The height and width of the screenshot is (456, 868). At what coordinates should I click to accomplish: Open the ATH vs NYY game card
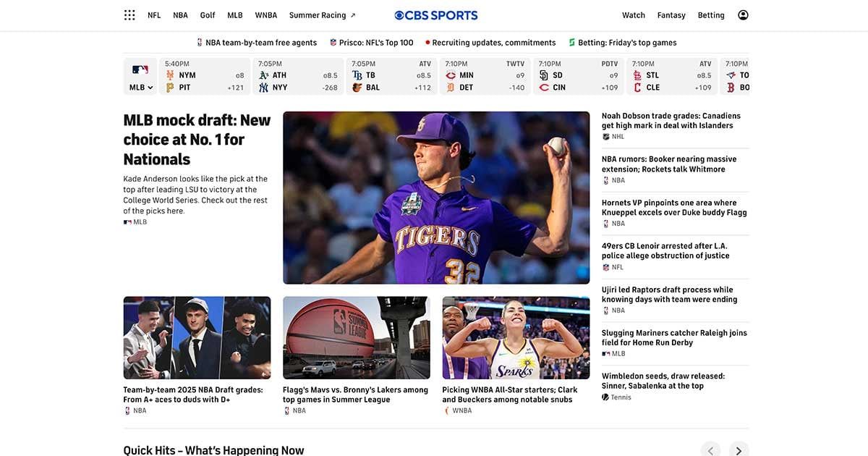(298, 76)
